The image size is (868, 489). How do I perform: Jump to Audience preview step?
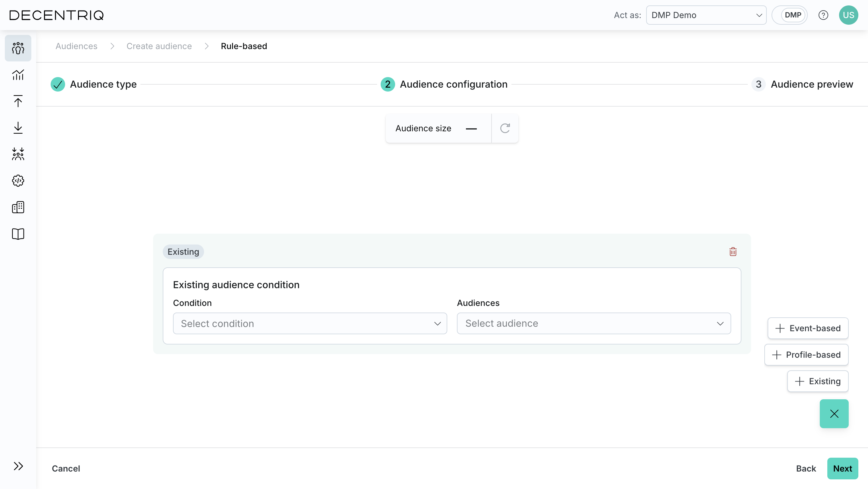[802, 84]
